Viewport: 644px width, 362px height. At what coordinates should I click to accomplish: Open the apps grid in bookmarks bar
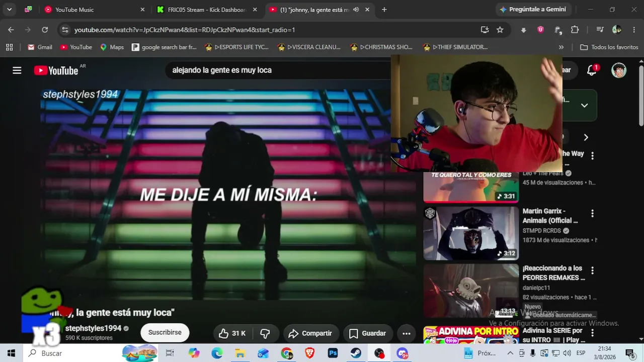9,47
